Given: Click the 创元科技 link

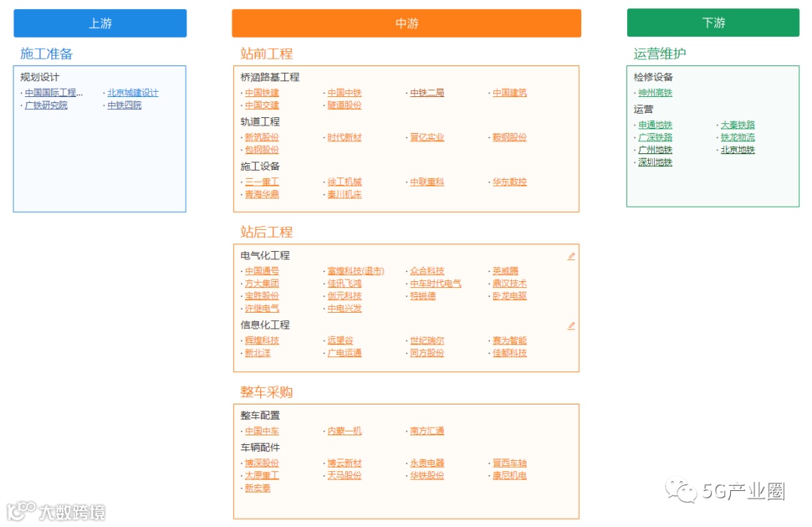Looking at the screenshot, I should point(344,295).
